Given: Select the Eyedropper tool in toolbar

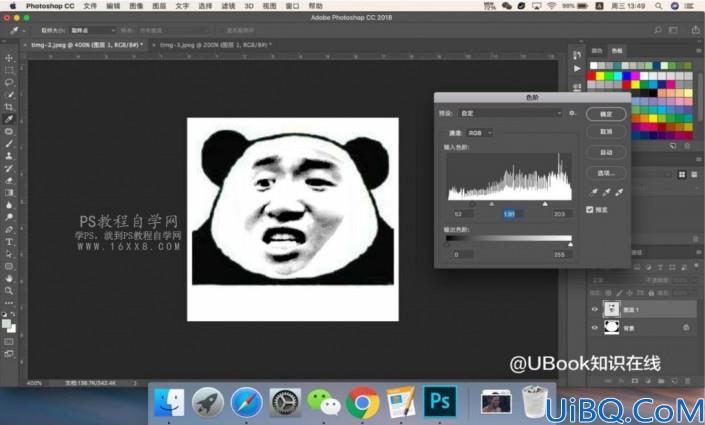Looking at the screenshot, I should point(9,119).
